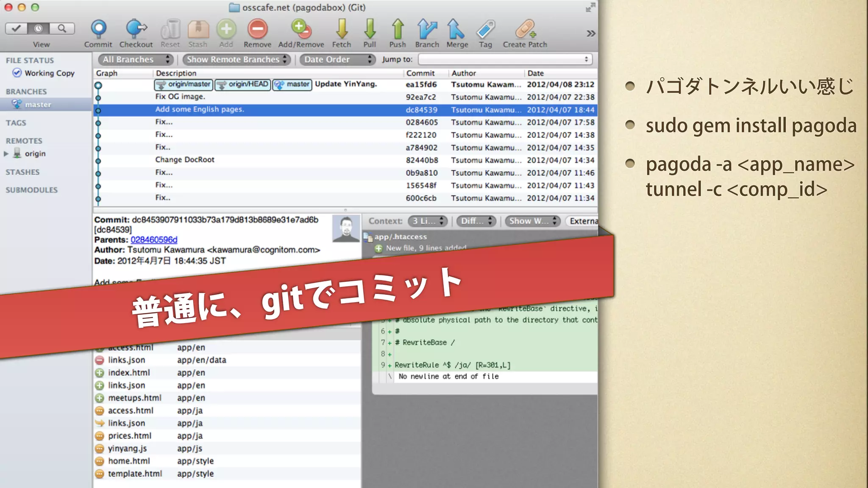Select commit f222120
Image resolution: width=868 pixels, height=488 pixels.
pos(345,135)
